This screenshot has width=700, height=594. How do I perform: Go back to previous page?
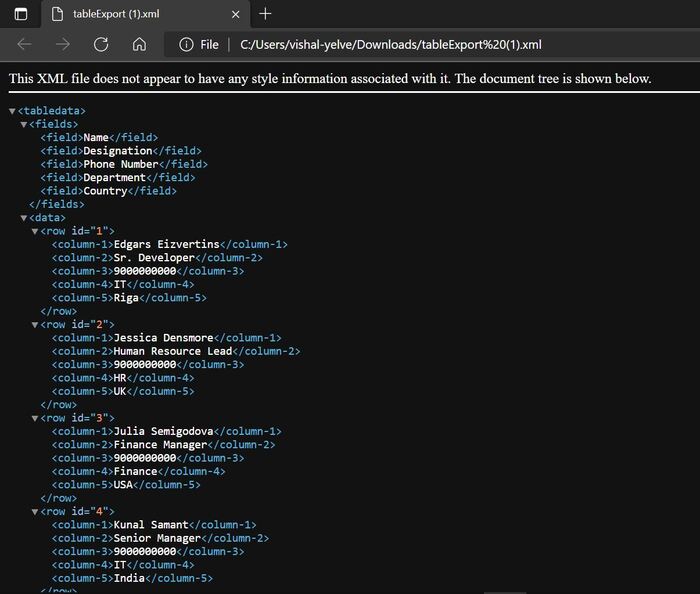24,44
